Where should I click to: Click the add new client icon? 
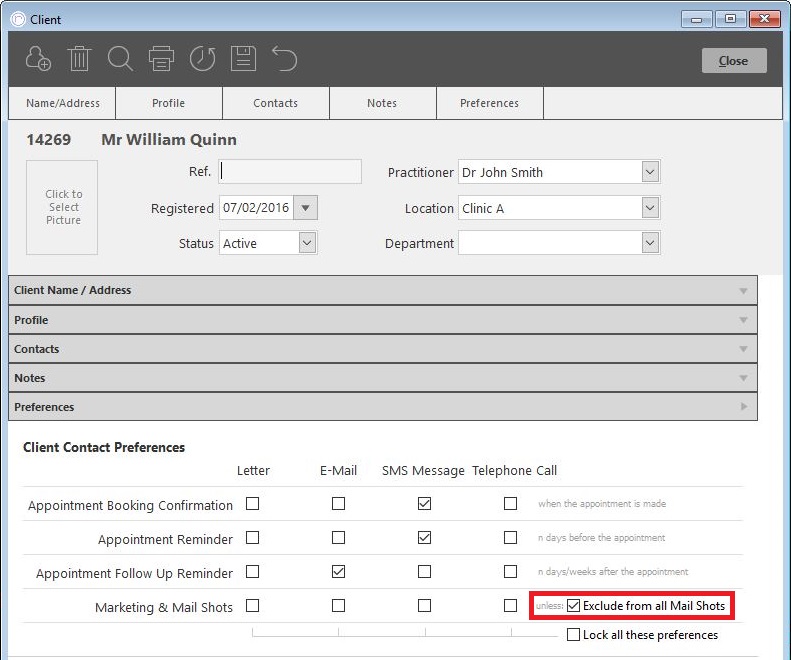pos(38,59)
